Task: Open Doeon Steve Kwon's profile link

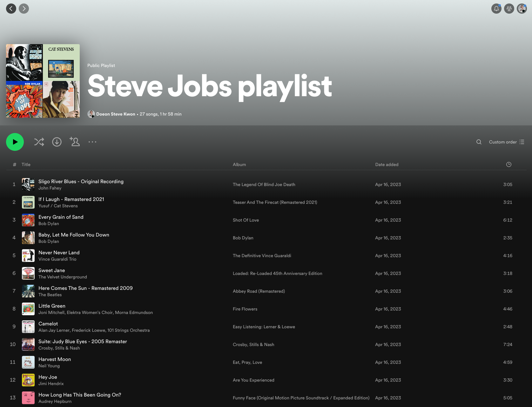Action: [x=116, y=114]
